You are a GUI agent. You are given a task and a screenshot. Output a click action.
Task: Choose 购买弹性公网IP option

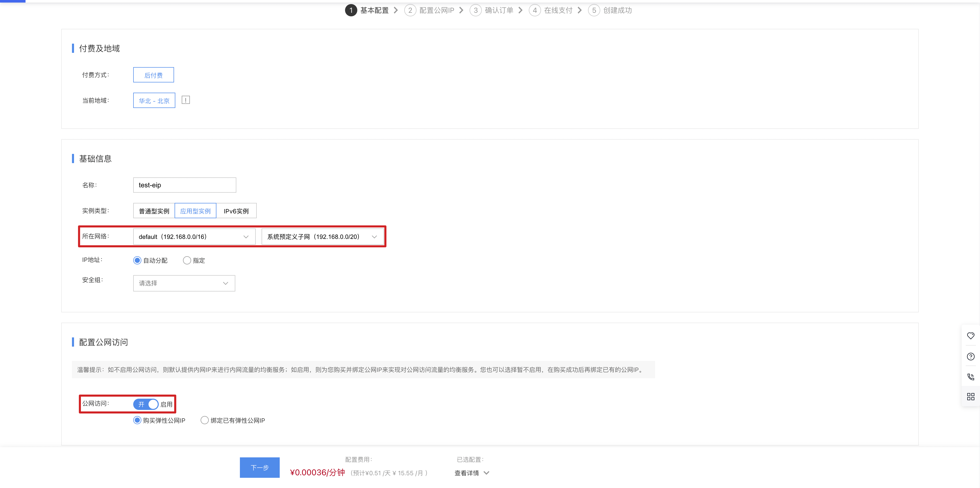coord(160,420)
